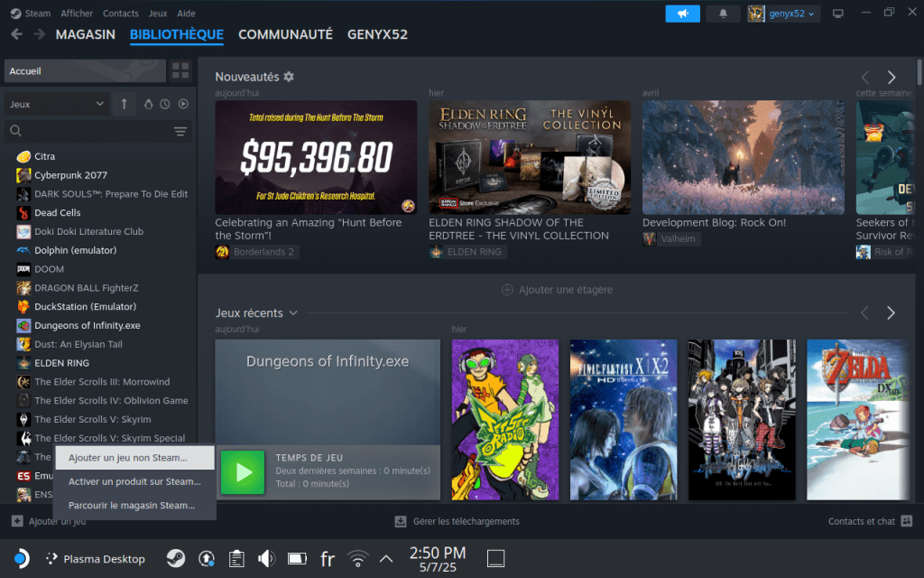The width and height of the screenshot is (924, 578).
Task: Toggle the recent activity clock sort filter
Action: click(165, 104)
